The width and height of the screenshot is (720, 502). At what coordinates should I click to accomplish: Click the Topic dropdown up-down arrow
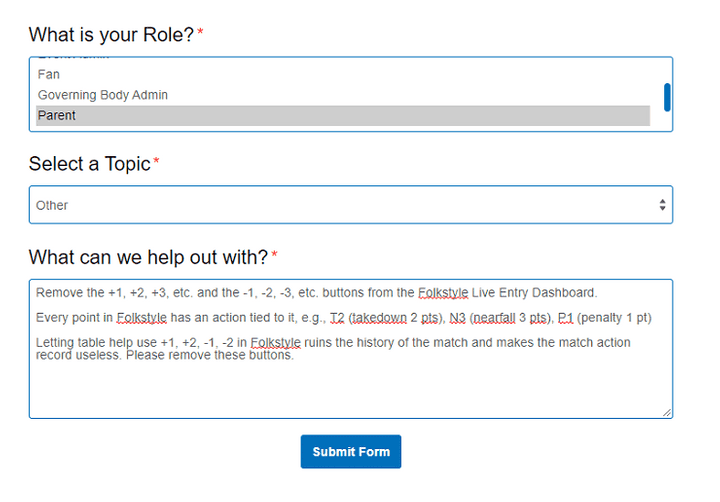point(662,205)
